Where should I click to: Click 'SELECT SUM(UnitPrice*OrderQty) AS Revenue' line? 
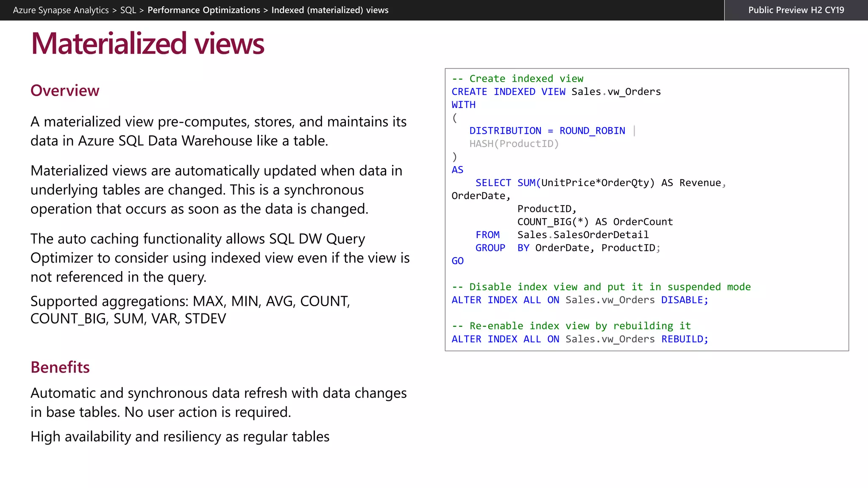[x=601, y=183]
